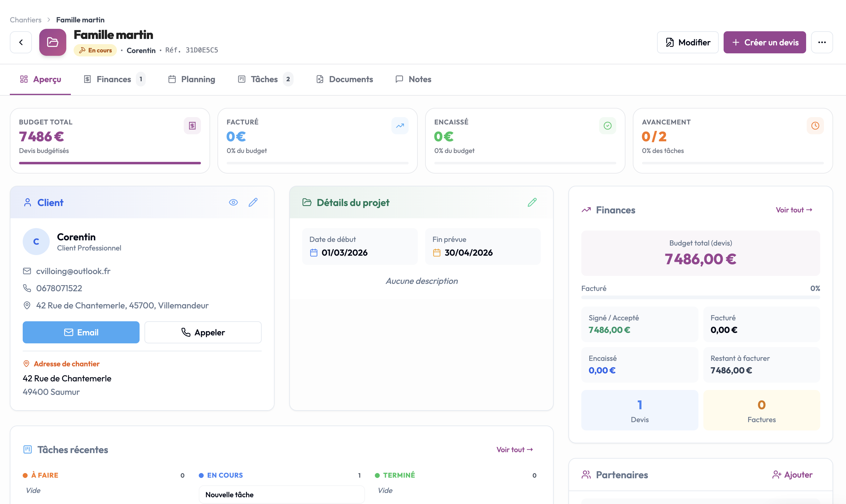Edit the client with pencil icon
The height and width of the screenshot is (504, 846).
(253, 202)
